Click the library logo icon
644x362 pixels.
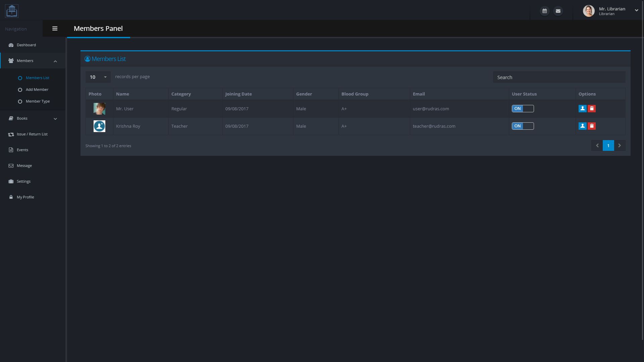pyautogui.click(x=12, y=11)
